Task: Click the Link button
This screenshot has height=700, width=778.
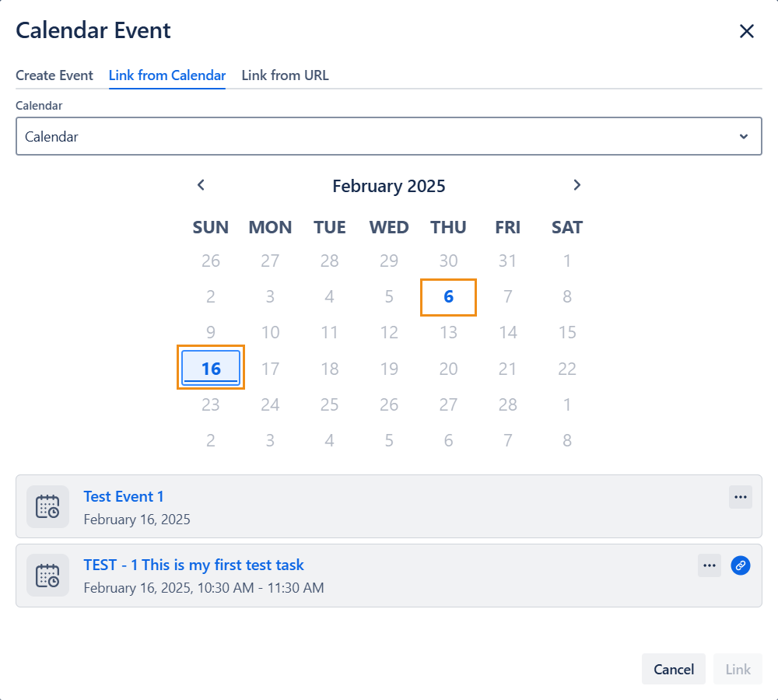Action: pyautogui.click(x=738, y=669)
